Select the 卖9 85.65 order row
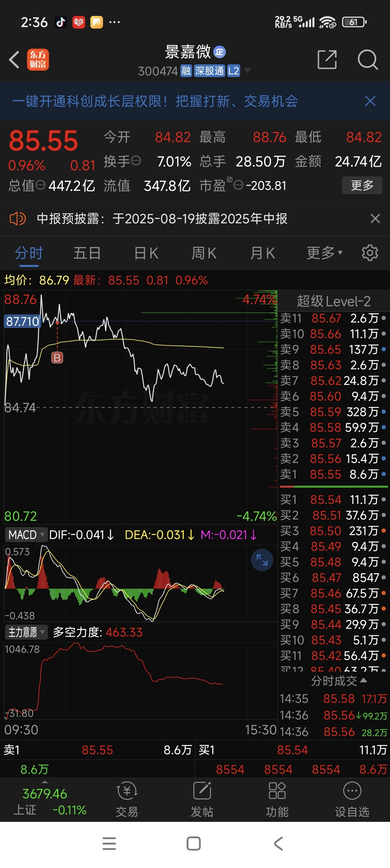390x868 pixels. [x=333, y=349]
